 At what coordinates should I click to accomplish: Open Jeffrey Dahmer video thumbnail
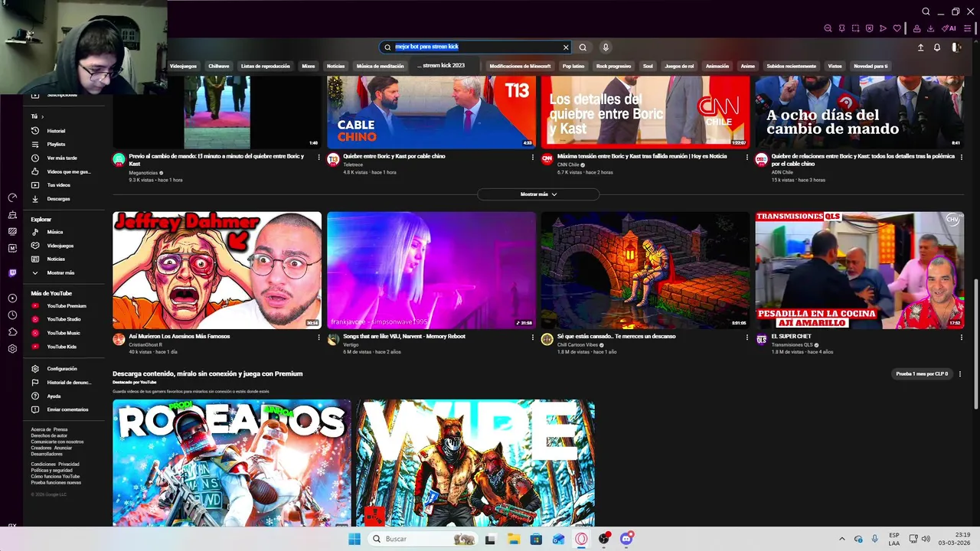click(x=217, y=270)
